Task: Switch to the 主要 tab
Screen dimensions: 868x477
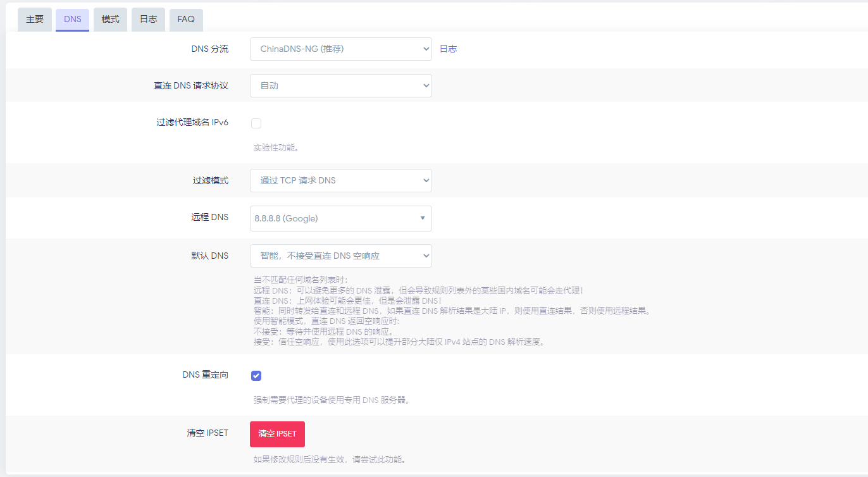Action: tap(34, 19)
